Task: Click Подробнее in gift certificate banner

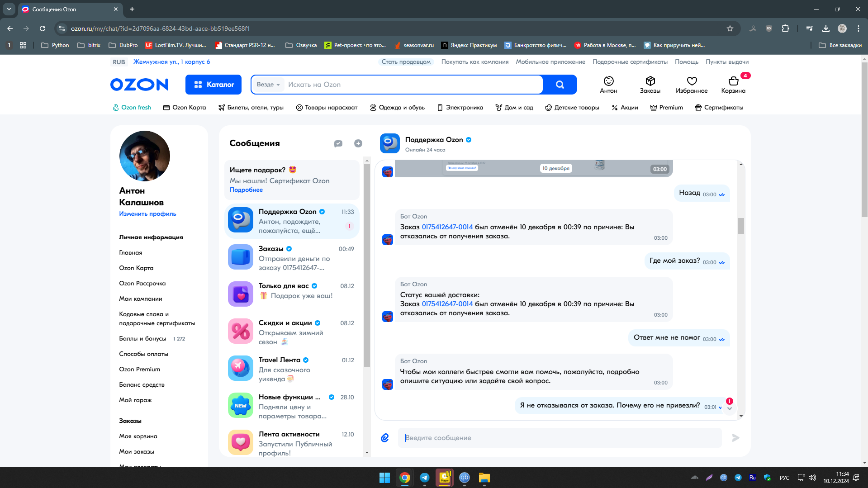Action: point(246,190)
